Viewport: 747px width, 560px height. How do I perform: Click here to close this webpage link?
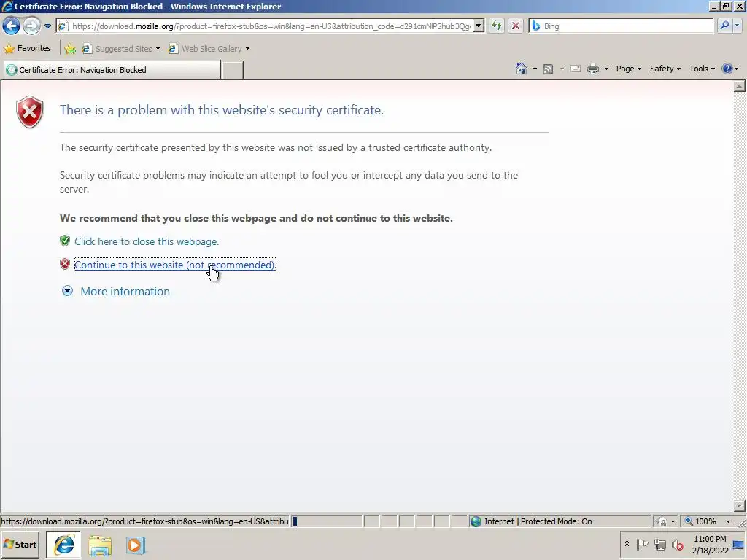click(x=146, y=241)
